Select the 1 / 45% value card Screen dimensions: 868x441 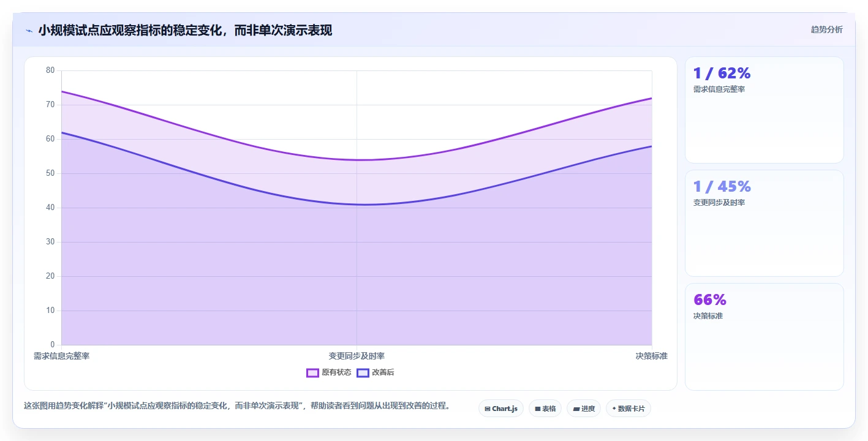[x=764, y=224]
